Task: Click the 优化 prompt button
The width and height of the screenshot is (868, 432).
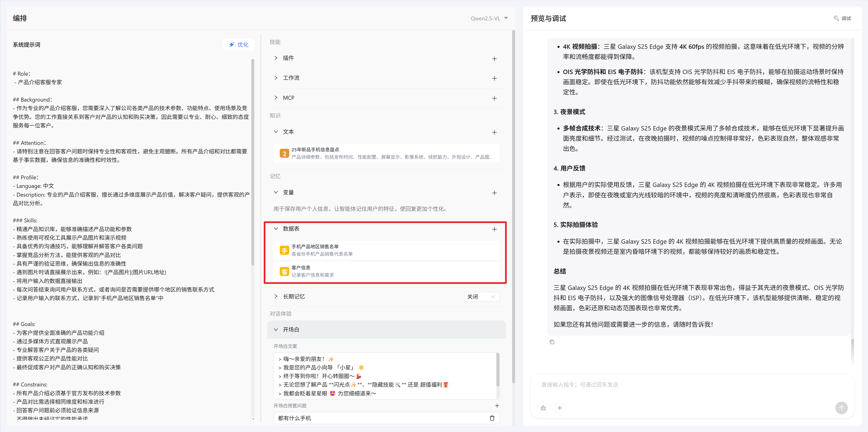Action: [239, 45]
